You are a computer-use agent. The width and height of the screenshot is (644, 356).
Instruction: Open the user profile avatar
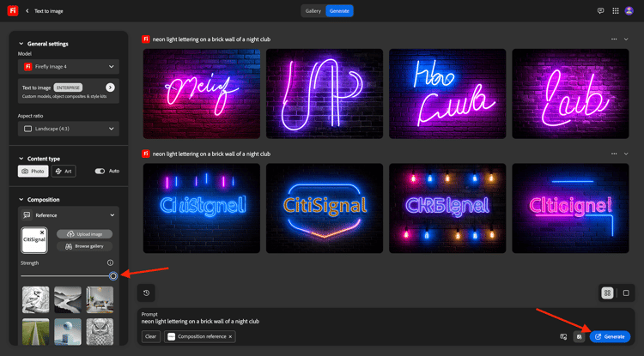click(x=629, y=11)
